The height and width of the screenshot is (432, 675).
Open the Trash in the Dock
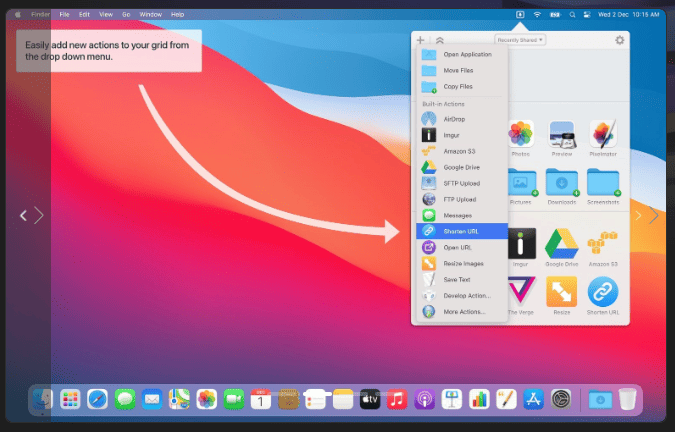[628, 400]
